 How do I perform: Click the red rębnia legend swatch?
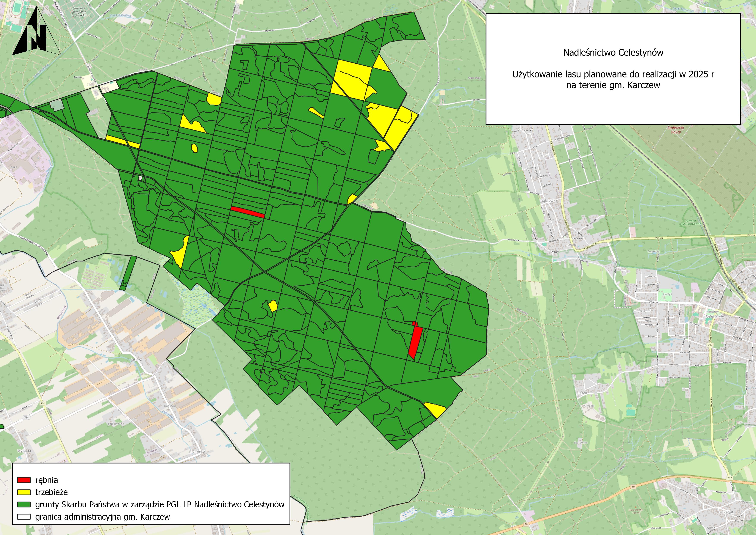24,480
